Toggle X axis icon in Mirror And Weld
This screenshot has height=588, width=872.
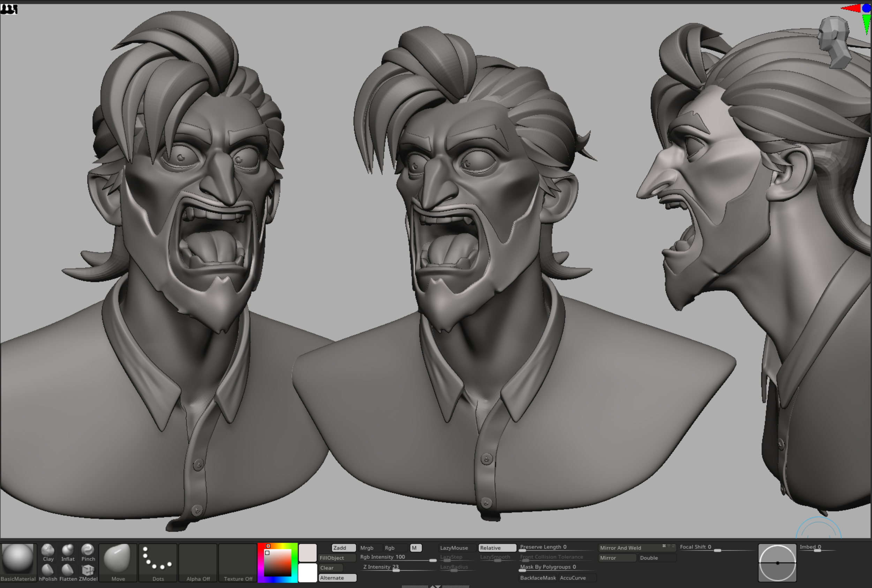coord(664,545)
